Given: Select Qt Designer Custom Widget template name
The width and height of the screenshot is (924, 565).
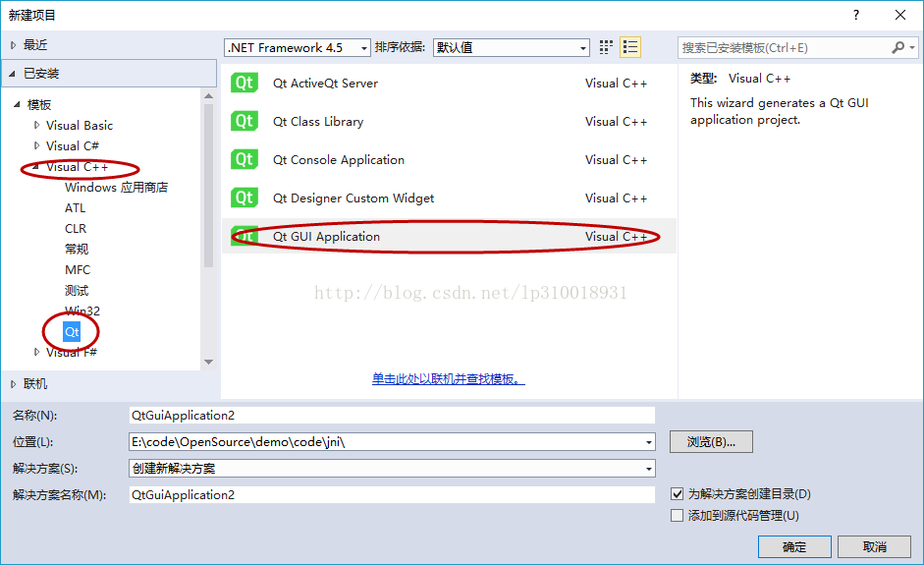Looking at the screenshot, I should [353, 198].
